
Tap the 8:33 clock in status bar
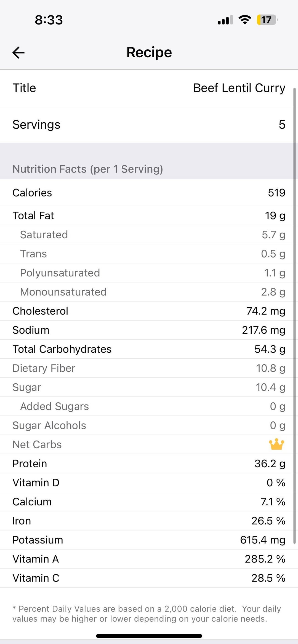click(x=49, y=20)
